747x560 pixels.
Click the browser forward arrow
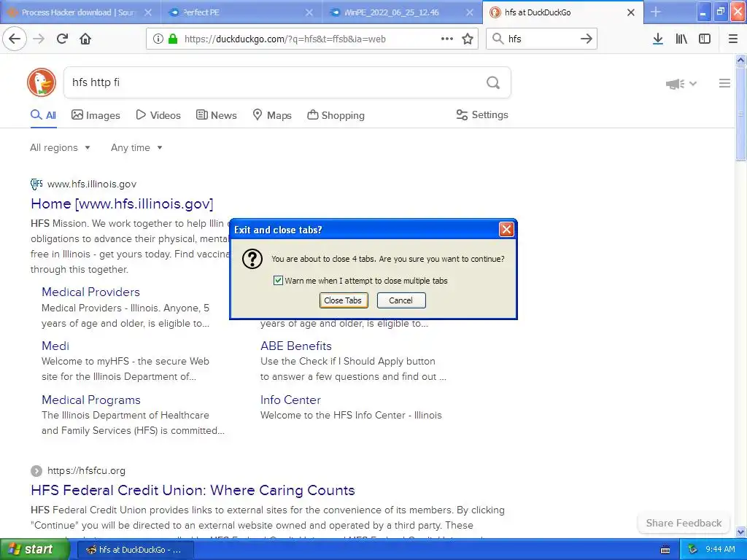click(x=39, y=39)
